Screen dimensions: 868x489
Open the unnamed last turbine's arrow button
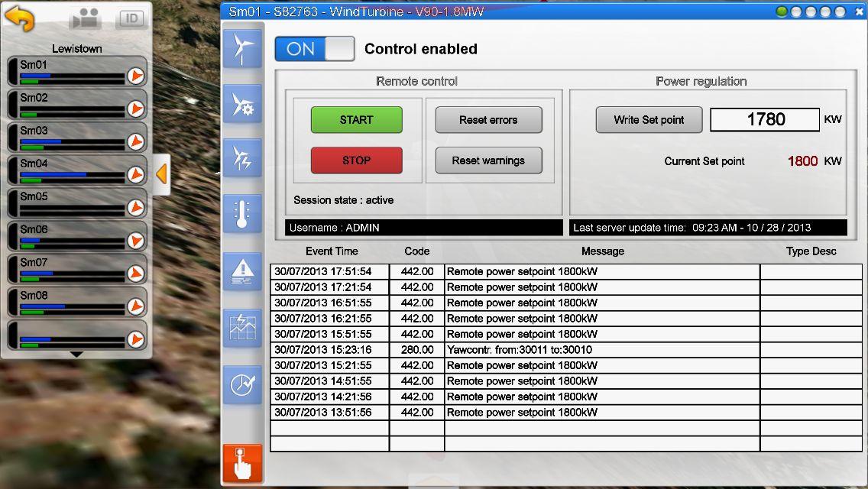point(136,339)
